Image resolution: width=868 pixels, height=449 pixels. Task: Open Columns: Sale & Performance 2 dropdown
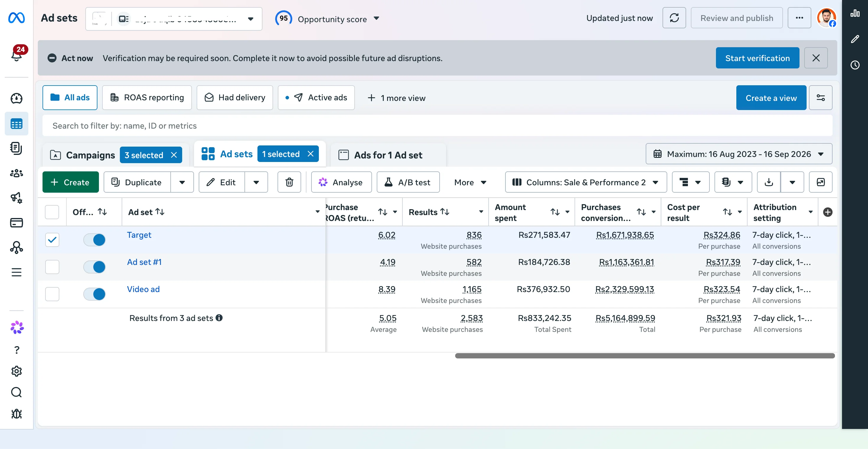click(586, 182)
